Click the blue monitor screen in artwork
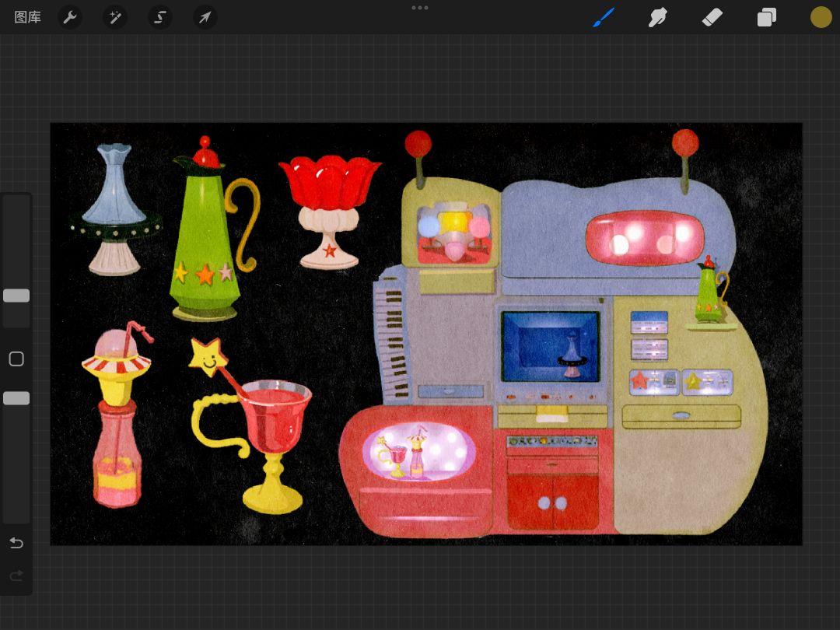 point(550,347)
